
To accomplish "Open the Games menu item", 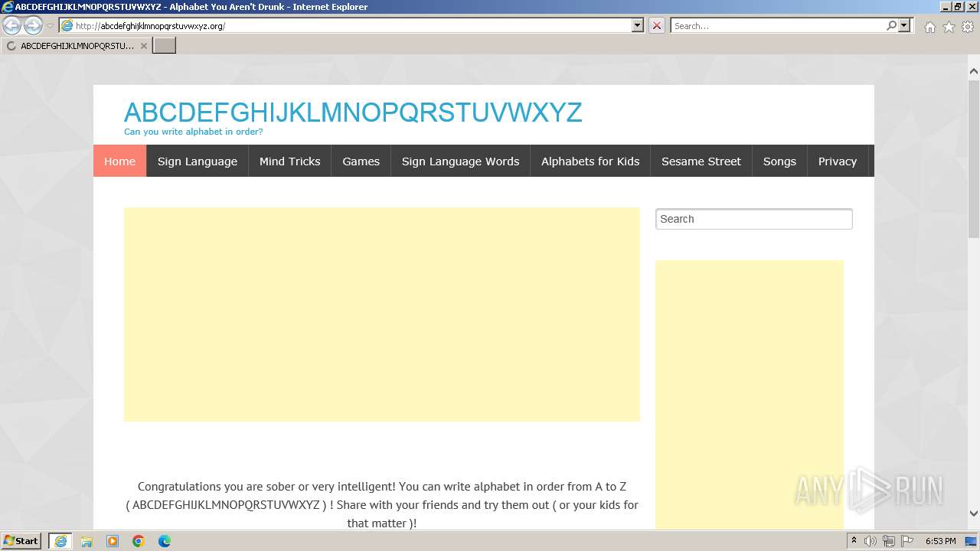I will (361, 161).
